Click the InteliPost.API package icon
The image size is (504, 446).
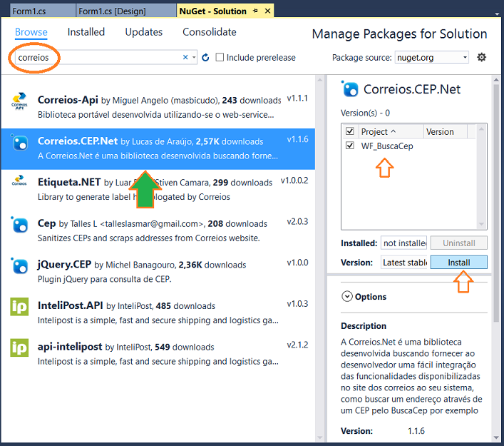point(19,307)
